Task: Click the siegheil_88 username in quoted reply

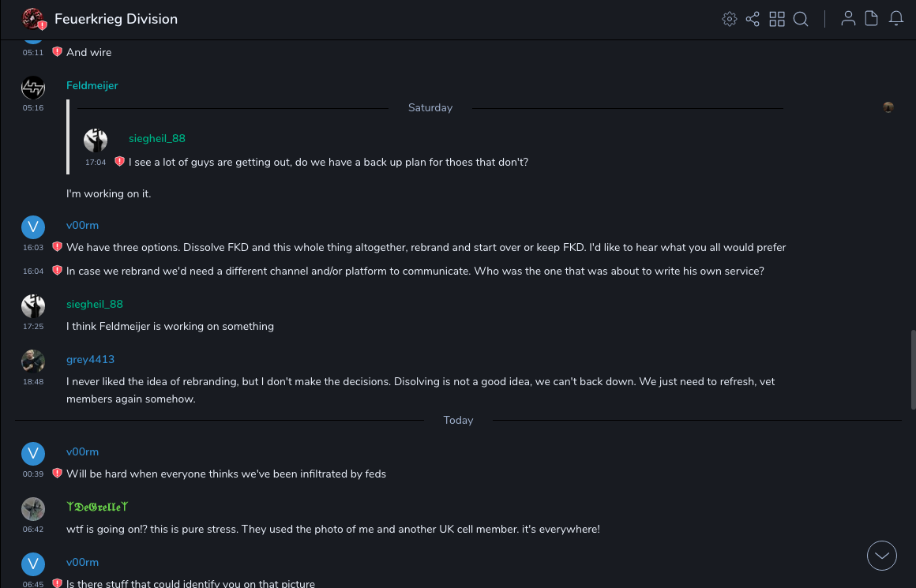Action: coord(157,138)
